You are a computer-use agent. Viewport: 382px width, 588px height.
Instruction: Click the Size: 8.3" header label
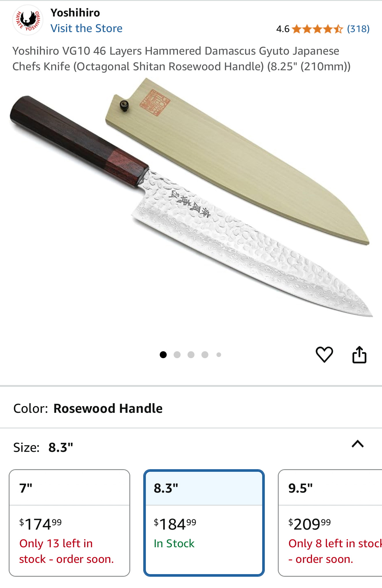(x=43, y=447)
